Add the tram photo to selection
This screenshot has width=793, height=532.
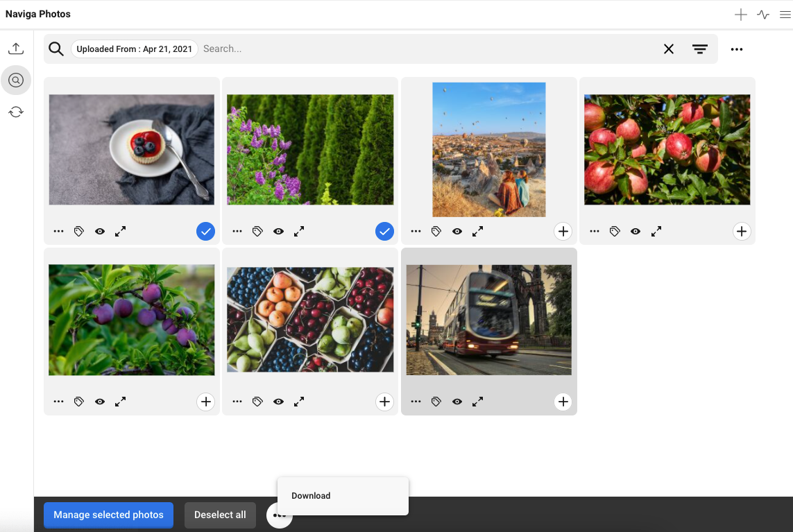(x=563, y=402)
